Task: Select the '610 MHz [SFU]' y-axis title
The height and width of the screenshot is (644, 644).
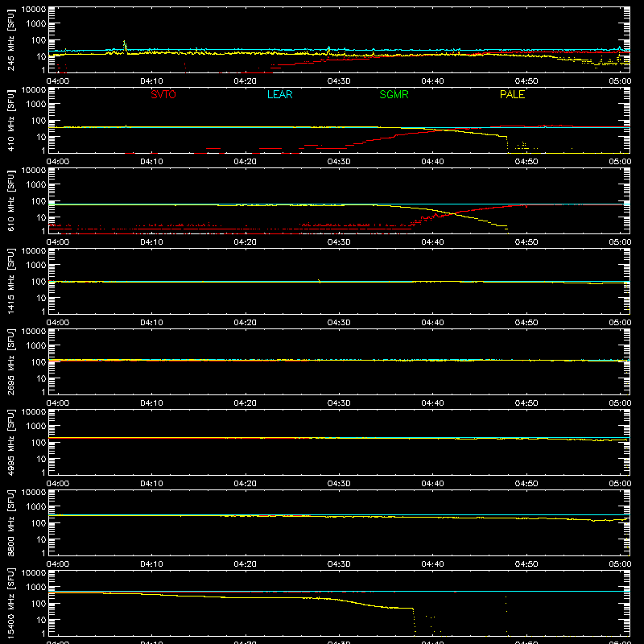Action: (x=10, y=201)
